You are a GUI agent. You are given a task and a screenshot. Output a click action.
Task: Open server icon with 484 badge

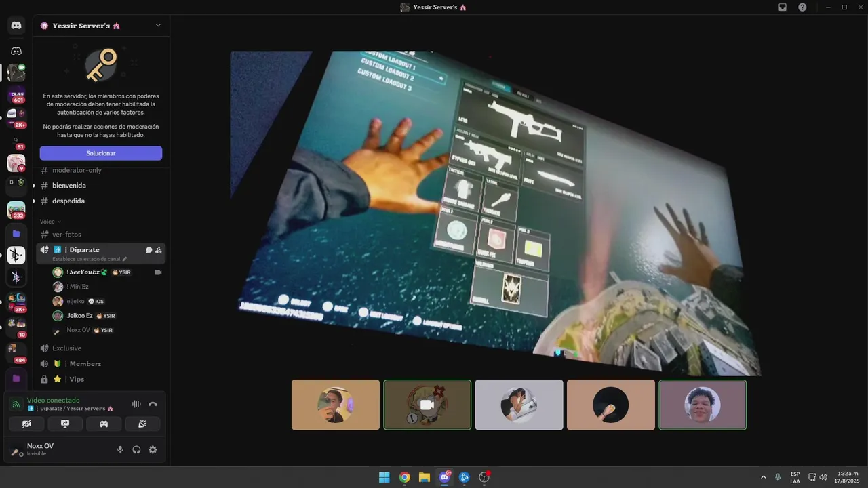[16, 353]
